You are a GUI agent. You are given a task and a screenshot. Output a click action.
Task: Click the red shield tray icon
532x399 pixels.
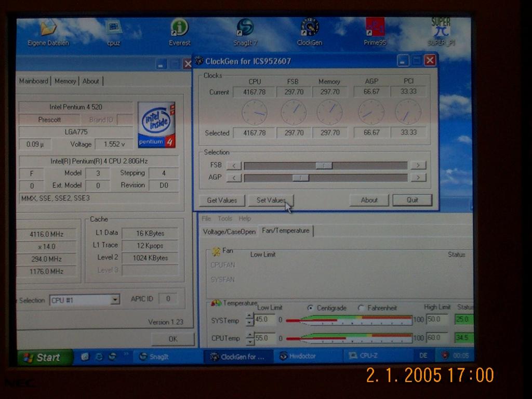(x=445, y=355)
